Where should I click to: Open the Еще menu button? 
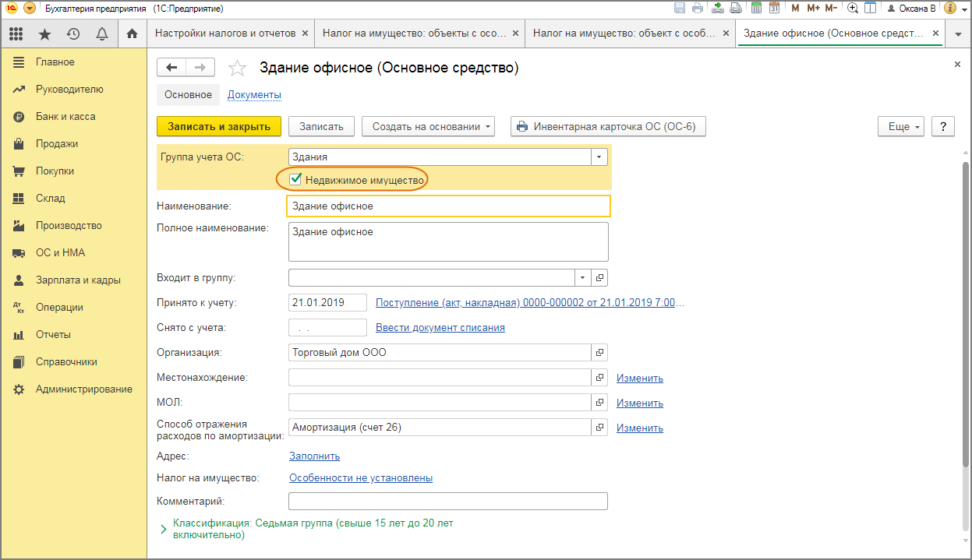900,126
